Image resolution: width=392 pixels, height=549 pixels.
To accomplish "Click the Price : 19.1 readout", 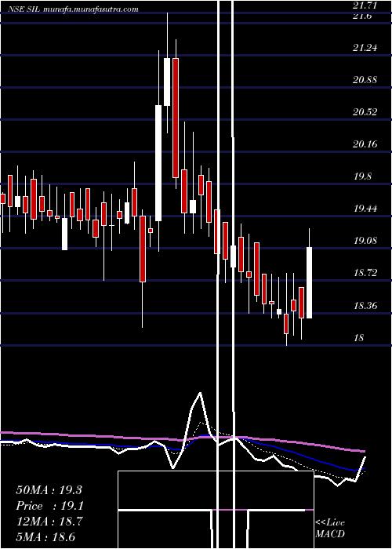I will pos(49,506).
